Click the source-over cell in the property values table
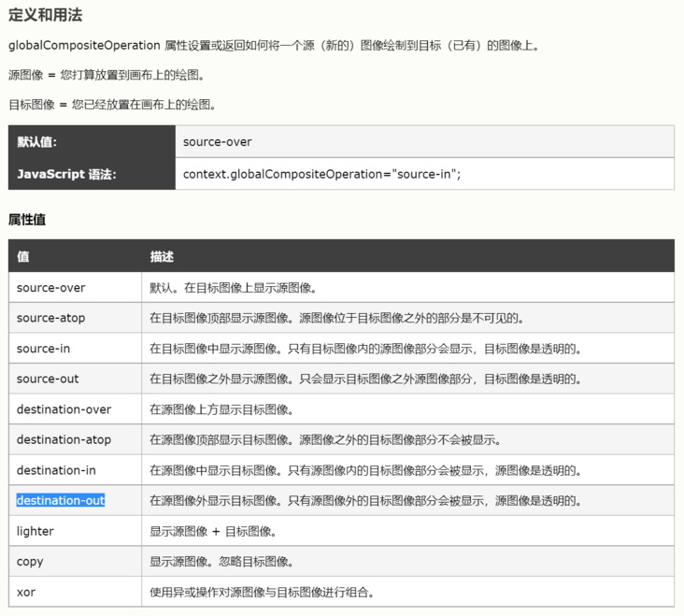 point(50,288)
